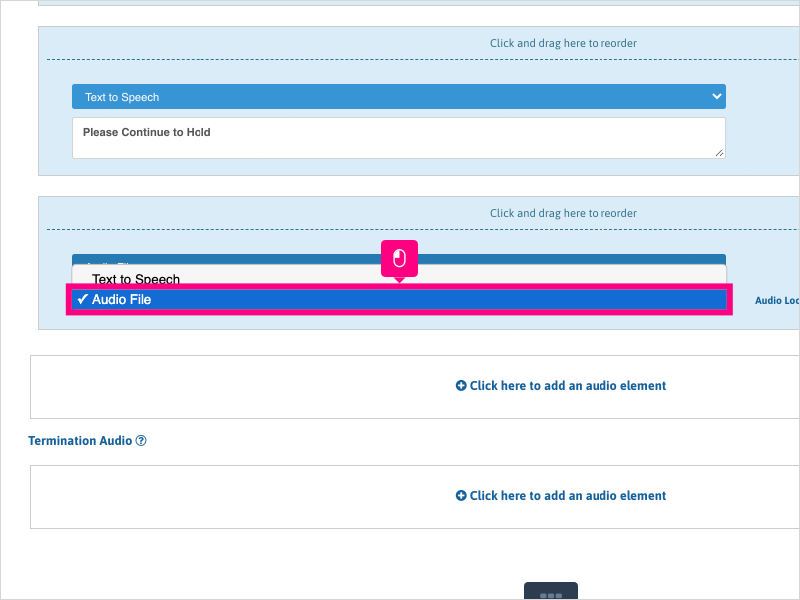Grab the first Click and drag here to reorder handle
This screenshot has height=600, width=800.
click(x=563, y=43)
